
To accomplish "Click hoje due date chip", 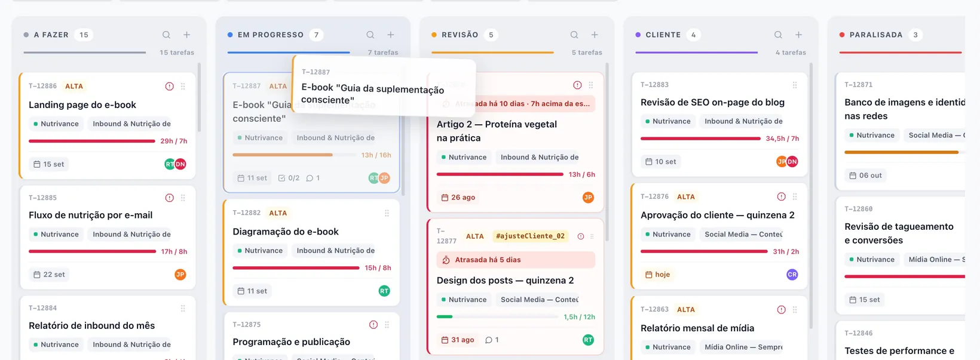I will click(x=657, y=275).
